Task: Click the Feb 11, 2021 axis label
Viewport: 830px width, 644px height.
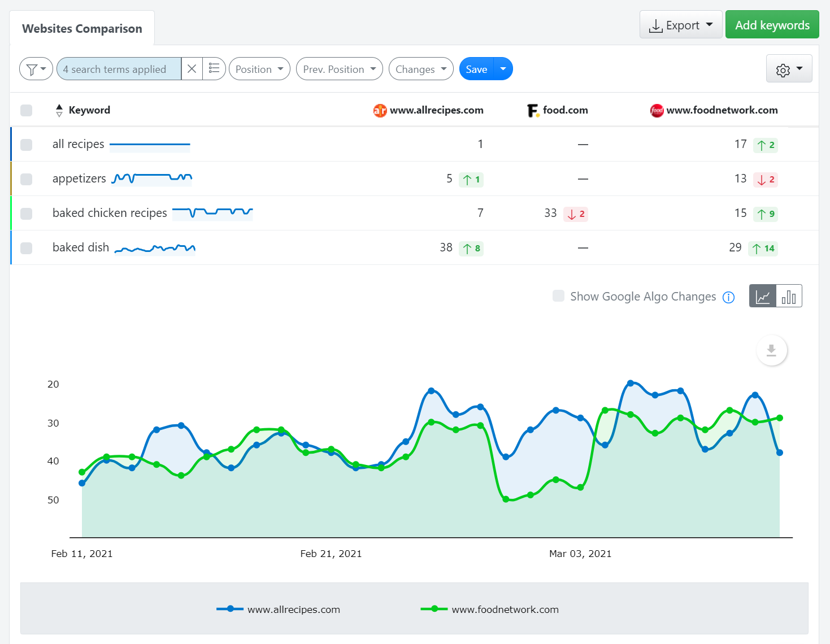Action: coord(82,554)
